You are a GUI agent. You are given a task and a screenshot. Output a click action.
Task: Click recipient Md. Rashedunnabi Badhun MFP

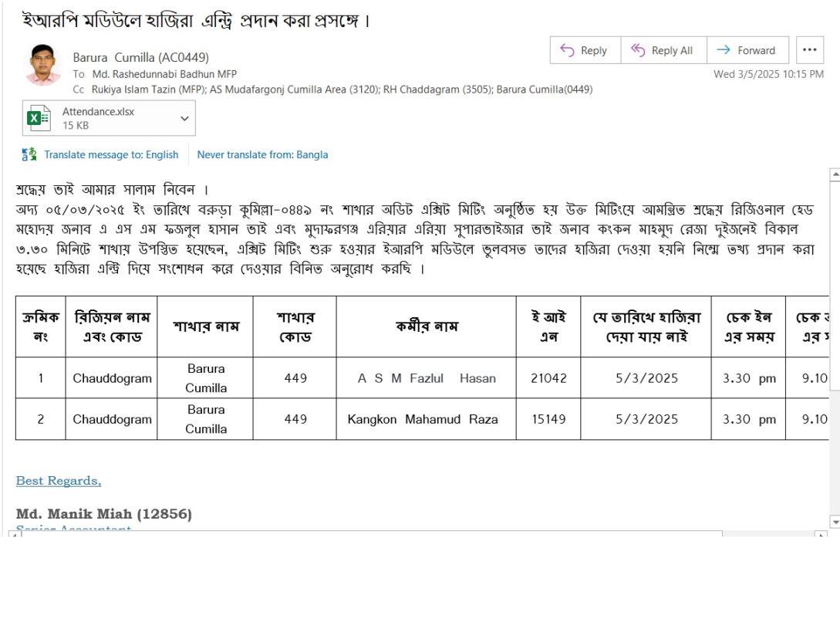tap(164, 74)
